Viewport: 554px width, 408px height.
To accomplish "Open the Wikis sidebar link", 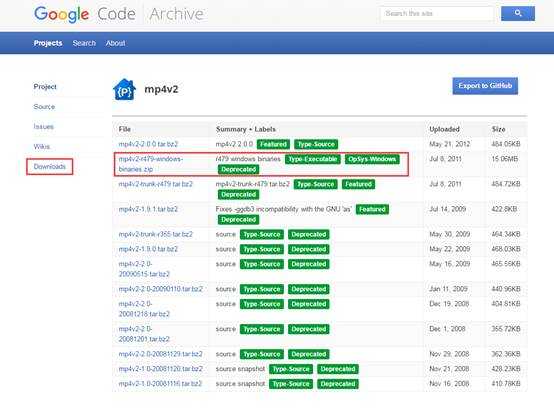I will tap(42, 147).
